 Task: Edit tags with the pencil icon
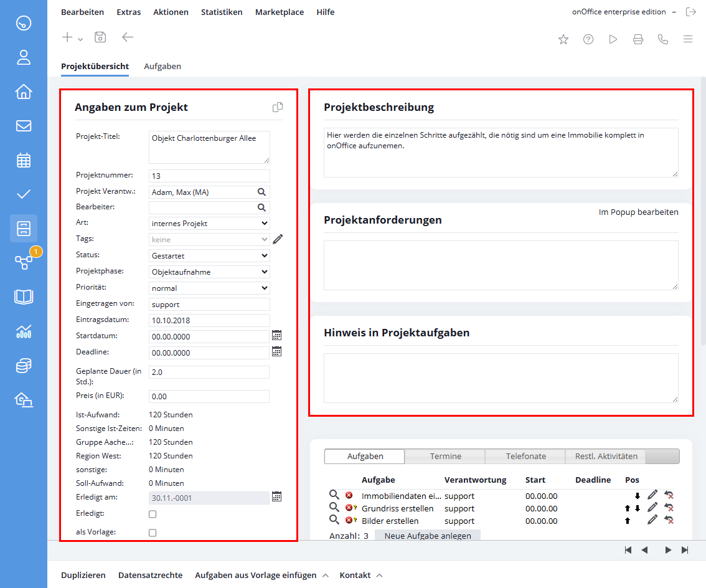[278, 239]
